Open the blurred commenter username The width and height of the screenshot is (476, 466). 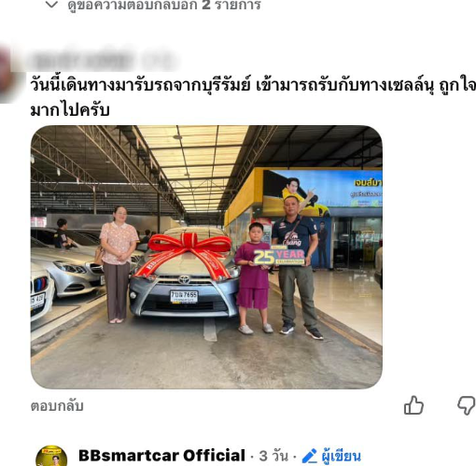pos(103,61)
